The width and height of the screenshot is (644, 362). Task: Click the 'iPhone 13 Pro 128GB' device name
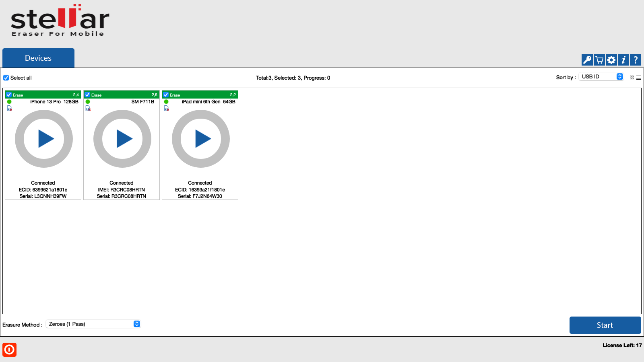click(54, 102)
